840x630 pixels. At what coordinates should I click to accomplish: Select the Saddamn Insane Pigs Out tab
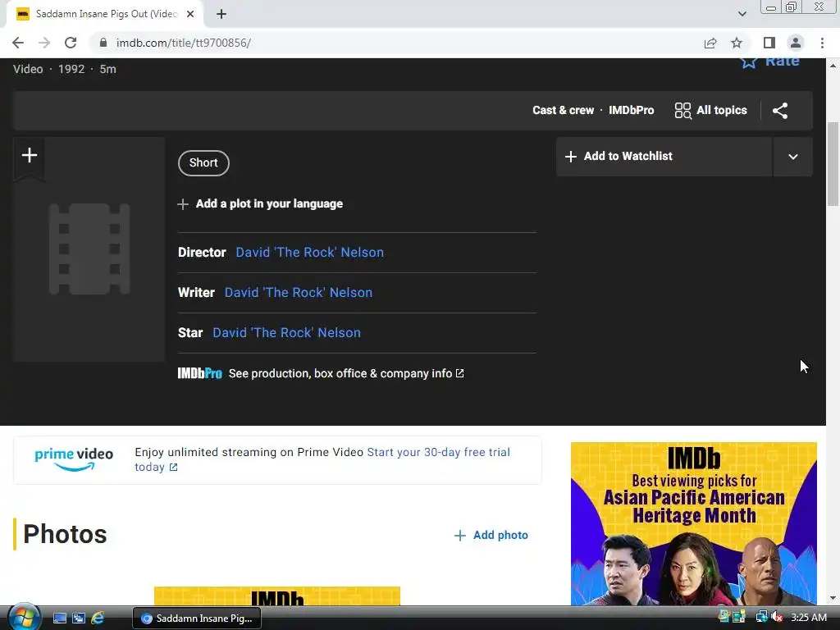pyautogui.click(x=105, y=15)
